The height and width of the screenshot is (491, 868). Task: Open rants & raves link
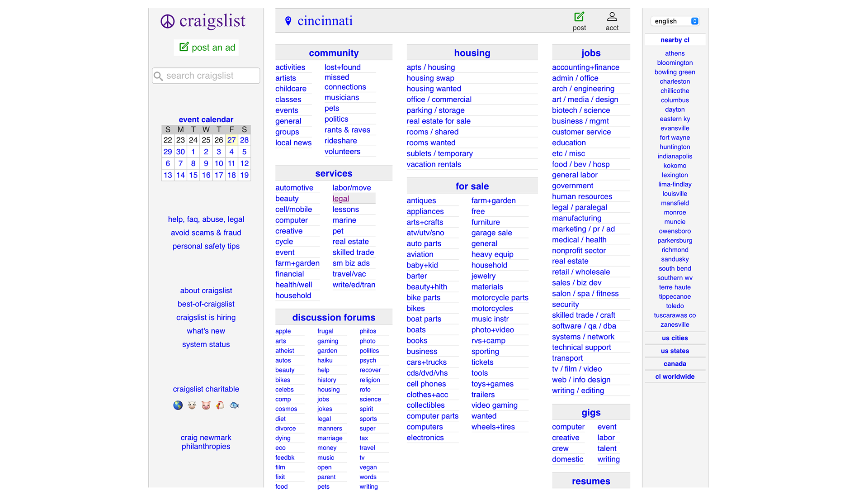click(x=347, y=130)
